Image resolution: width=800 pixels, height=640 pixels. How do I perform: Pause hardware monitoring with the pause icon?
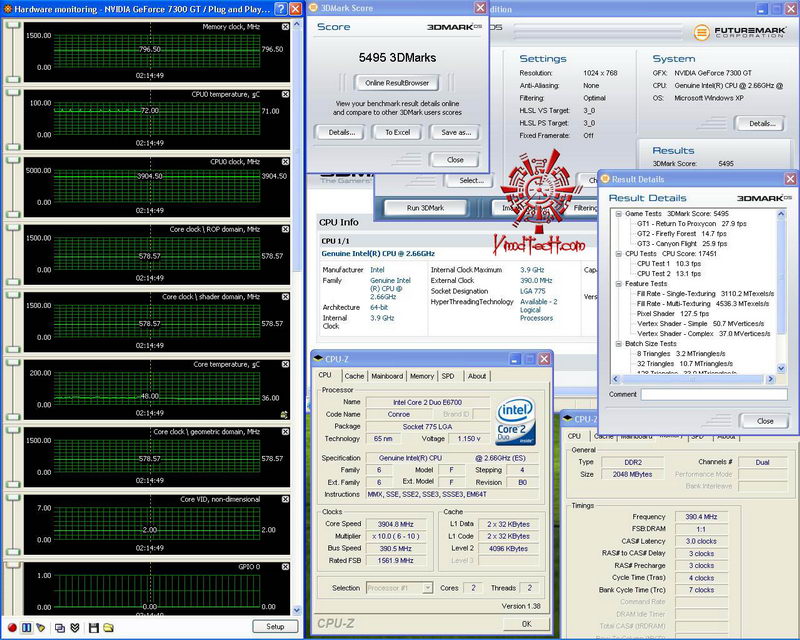click(x=27, y=627)
